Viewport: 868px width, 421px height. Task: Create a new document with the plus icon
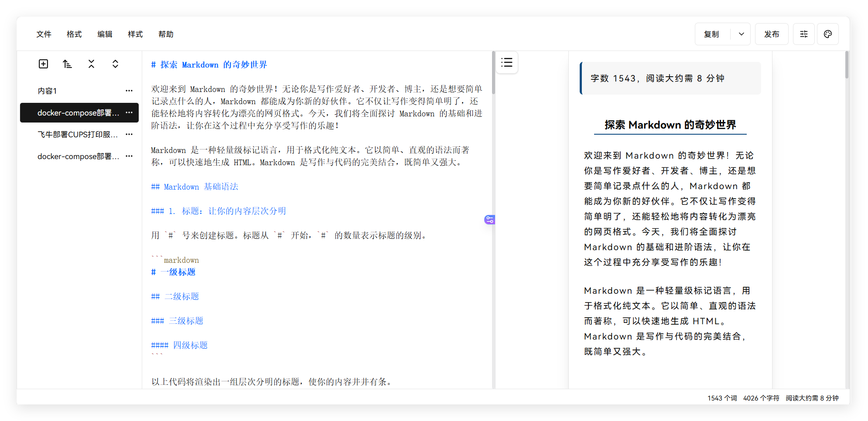[43, 64]
